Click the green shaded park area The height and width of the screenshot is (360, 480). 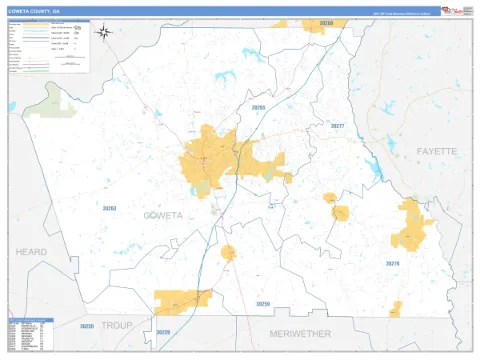click(52, 102)
